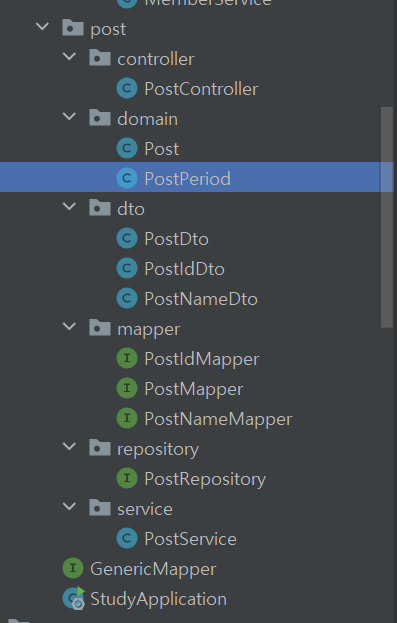Click the PostNameMapper interface icon
The width and height of the screenshot is (397, 623).
click(127, 418)
